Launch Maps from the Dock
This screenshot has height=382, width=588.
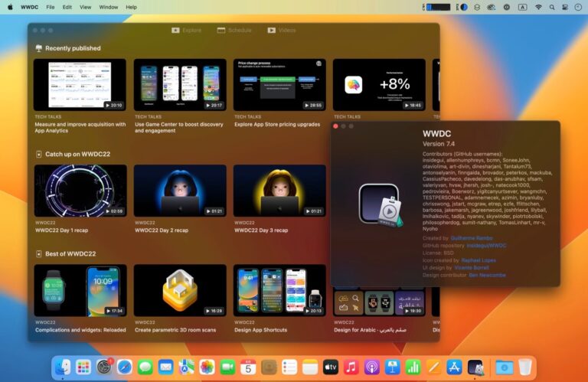click(x=186, y=367)
